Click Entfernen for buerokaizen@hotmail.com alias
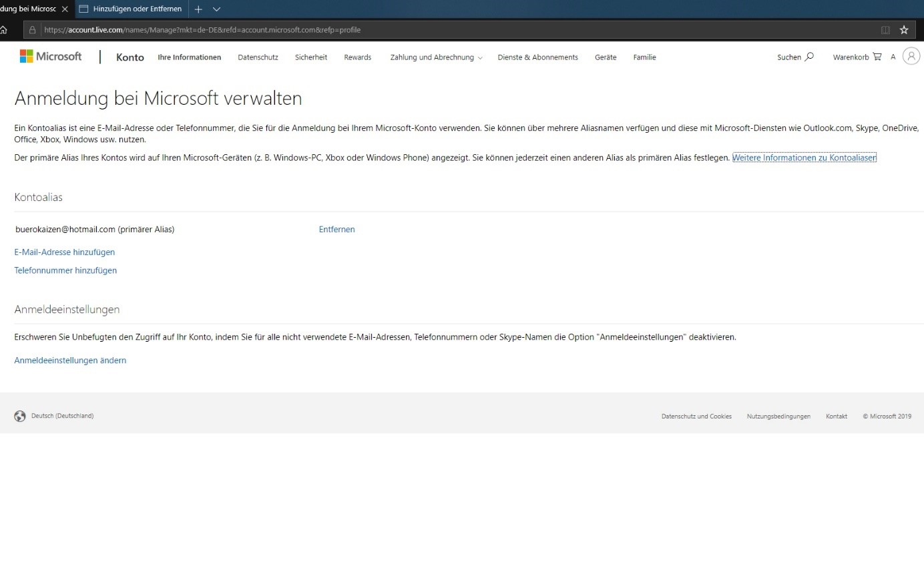924x574 pixels. pos(337,230)
